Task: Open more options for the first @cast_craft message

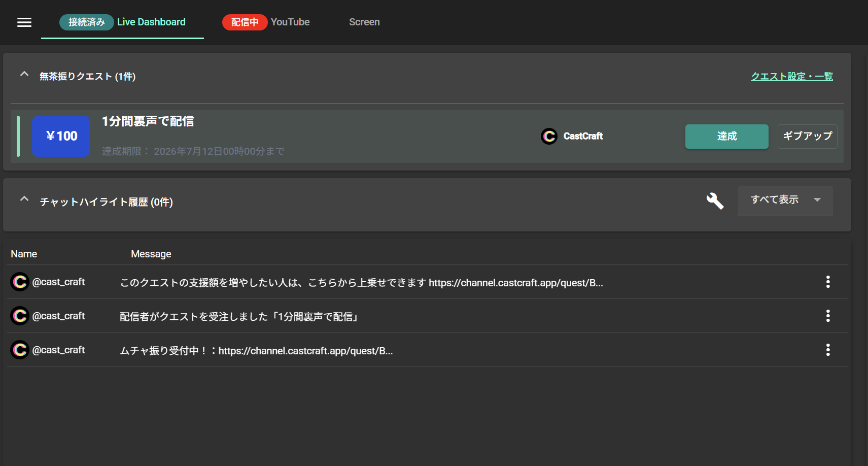Action: [828, 282]
